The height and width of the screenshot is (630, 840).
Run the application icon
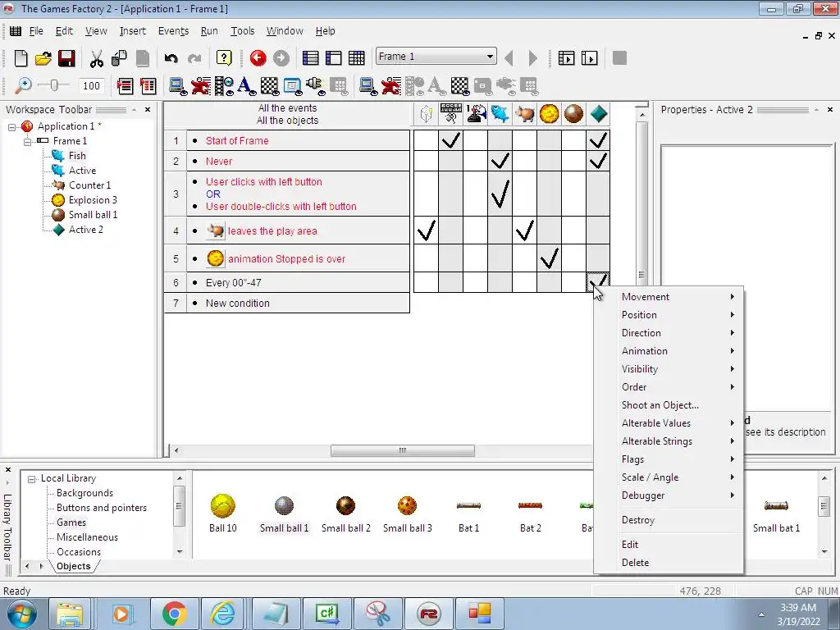(x=566, y=58)
